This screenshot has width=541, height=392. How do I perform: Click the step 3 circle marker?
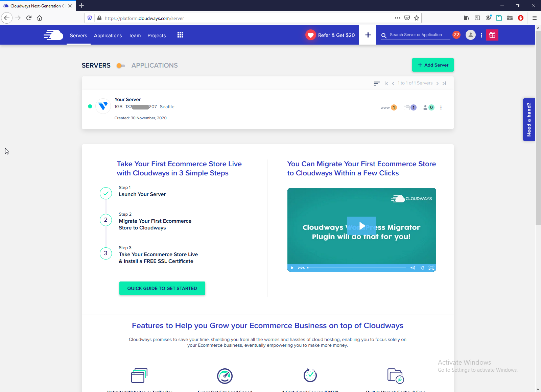(106, 253)
